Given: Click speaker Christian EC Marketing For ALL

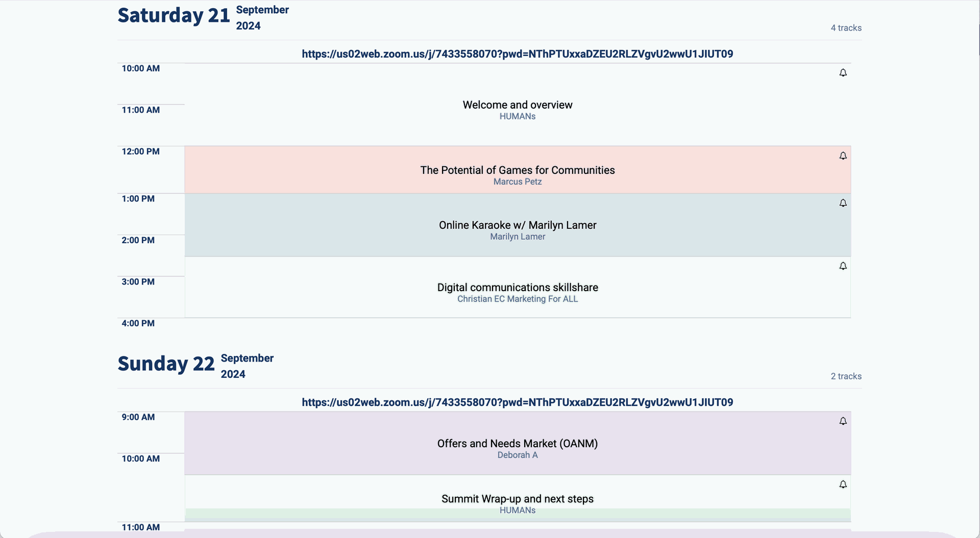Looking at the screenshot, I should 517,299.
